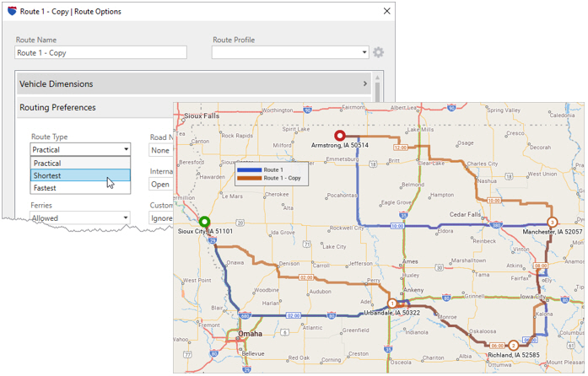This screenshot has height=376, width=588.
Task: Click orange Route 1 - Copy legend swatch
Action: 250,178
